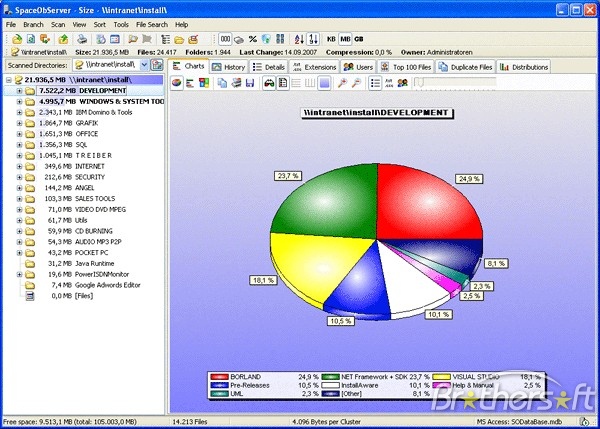Switch size units to KB
This screenshot has height=429, width=600.
tap(331, 39)
